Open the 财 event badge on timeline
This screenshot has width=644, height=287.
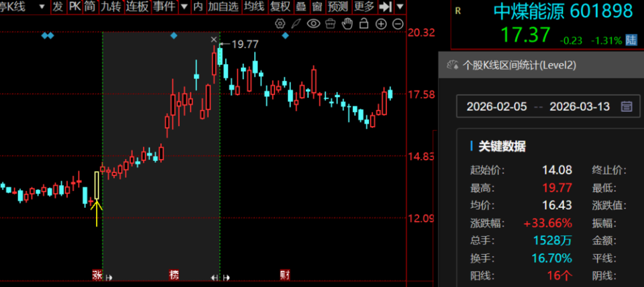285,275
